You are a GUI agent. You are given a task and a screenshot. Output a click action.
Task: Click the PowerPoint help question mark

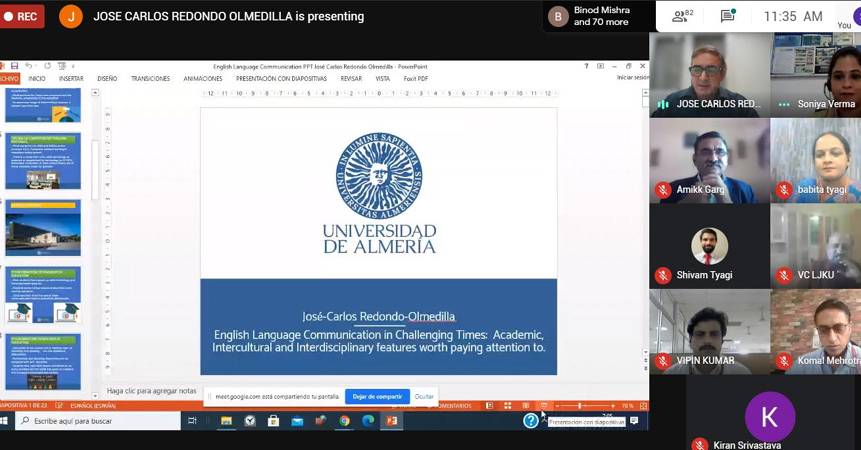(586, 66)
